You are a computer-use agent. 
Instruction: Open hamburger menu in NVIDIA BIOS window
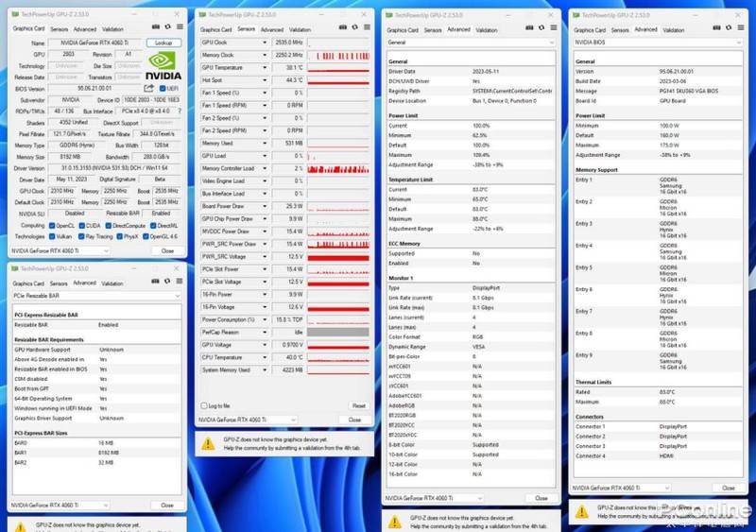pyautogui.click(x=741, y=28)
